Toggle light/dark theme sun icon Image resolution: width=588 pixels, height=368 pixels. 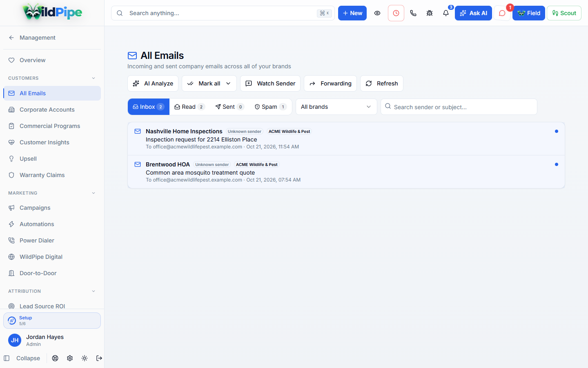point(85,358)
